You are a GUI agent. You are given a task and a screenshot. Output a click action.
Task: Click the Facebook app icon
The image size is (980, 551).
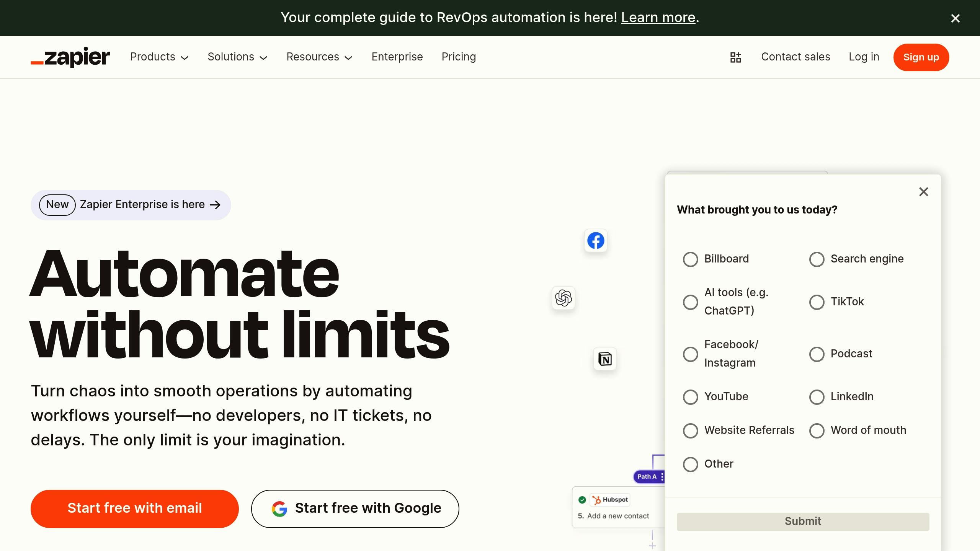[x=596, y=241]
